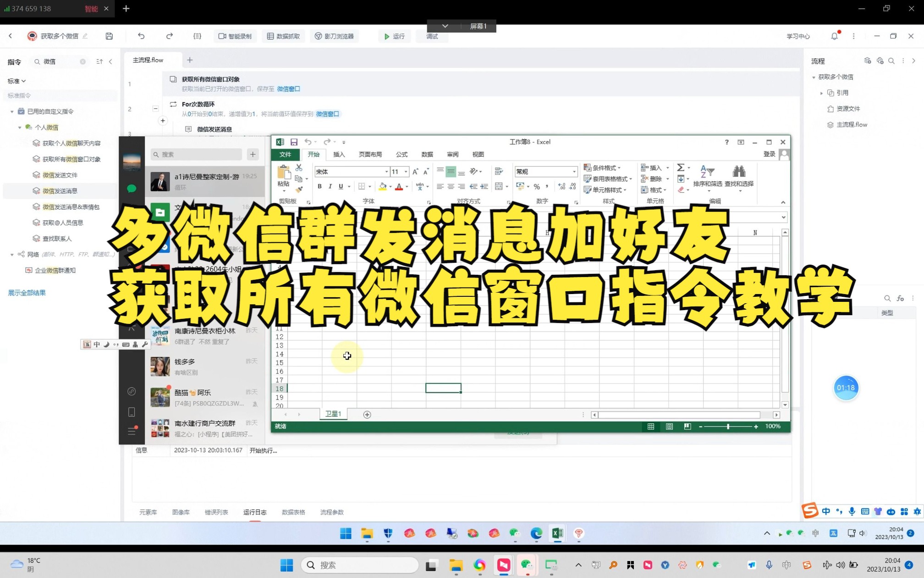
Task: Click the 运行日志 tab at bottom
Action: [x=255, y=511]
